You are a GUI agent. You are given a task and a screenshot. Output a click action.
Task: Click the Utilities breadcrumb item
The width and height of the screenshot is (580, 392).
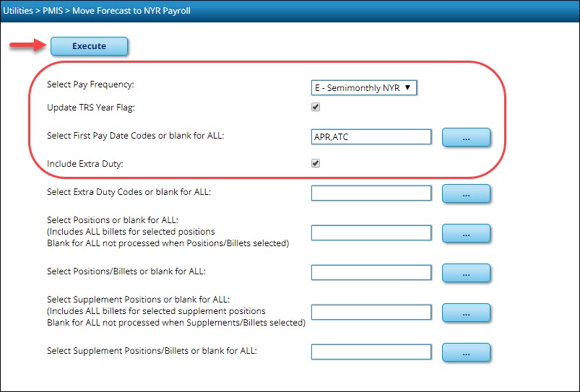tap(19, 11)
